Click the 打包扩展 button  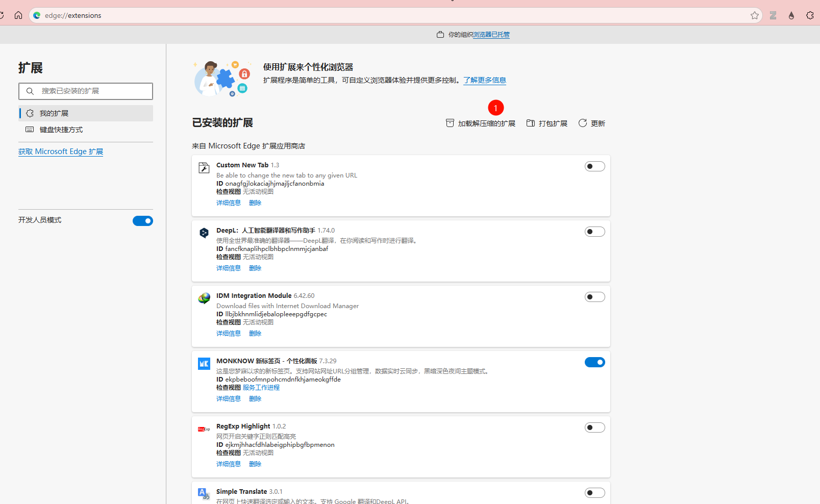(547, 123)
